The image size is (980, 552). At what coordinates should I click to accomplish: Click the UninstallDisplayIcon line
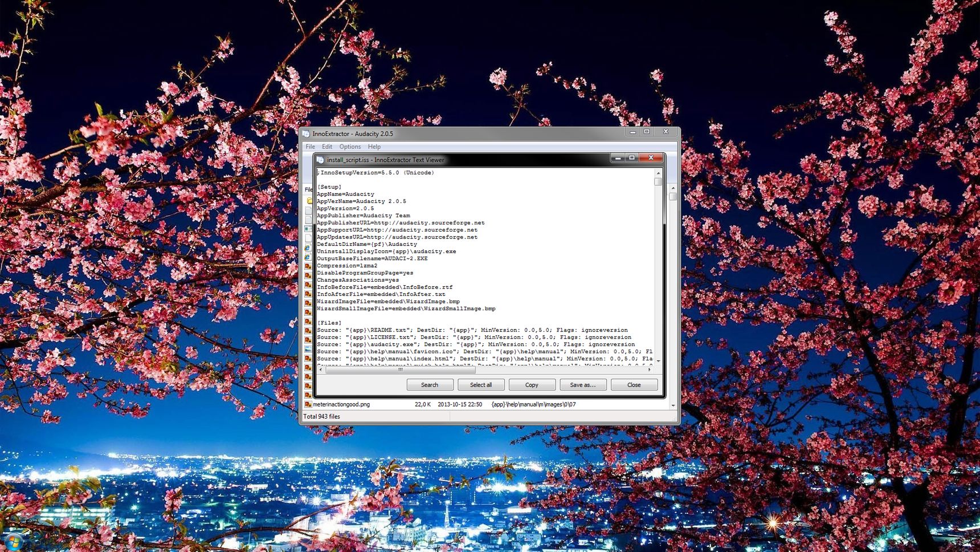(x=386, y=251)
